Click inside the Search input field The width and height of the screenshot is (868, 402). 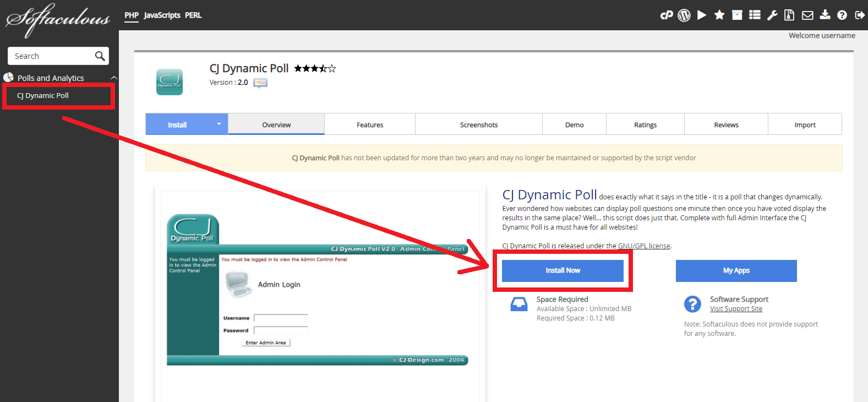[51, 56]
